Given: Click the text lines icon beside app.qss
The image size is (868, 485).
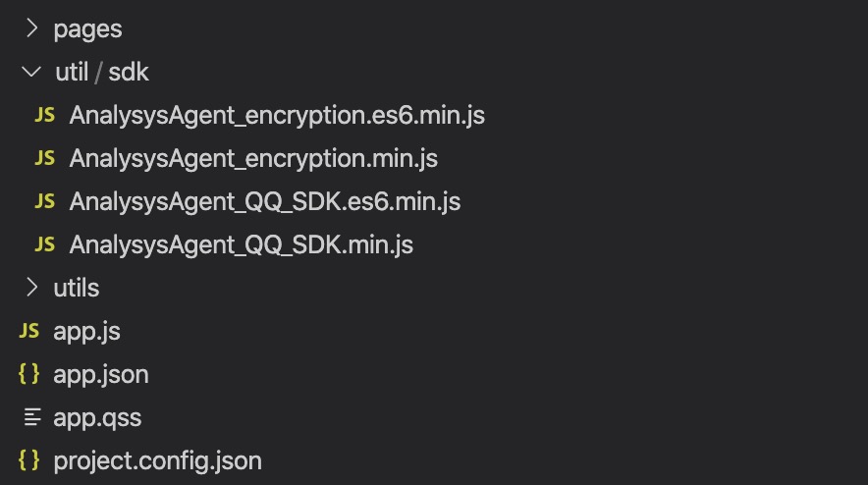Looking at the screenshot, I should (32, 417).
